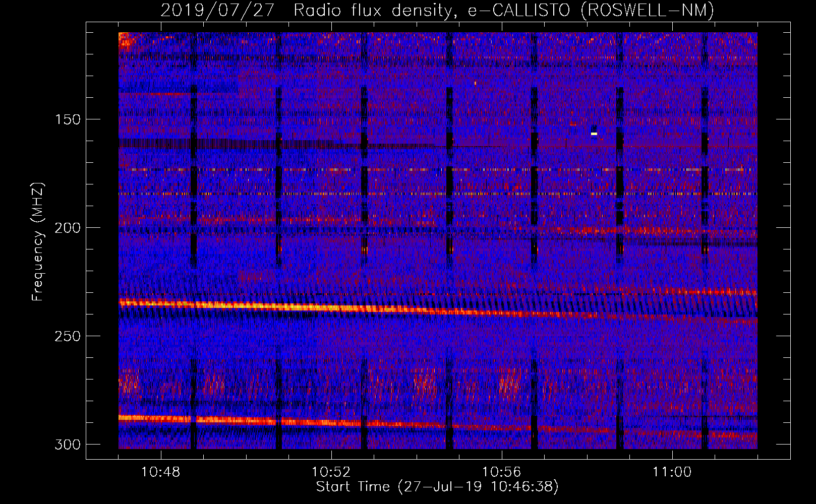Click the 10:48 time tick label
816x504 pixels.
click(161, 472)
